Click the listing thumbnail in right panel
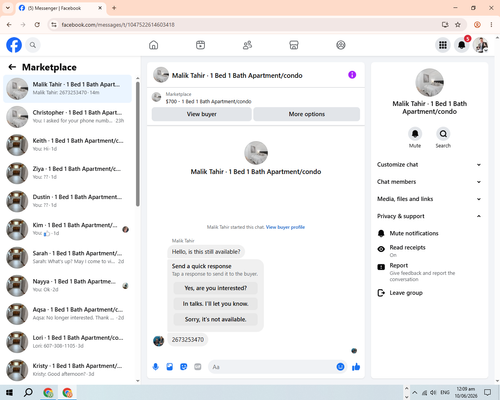The height and width of the screenshot is (400, 500). [429, 83]
